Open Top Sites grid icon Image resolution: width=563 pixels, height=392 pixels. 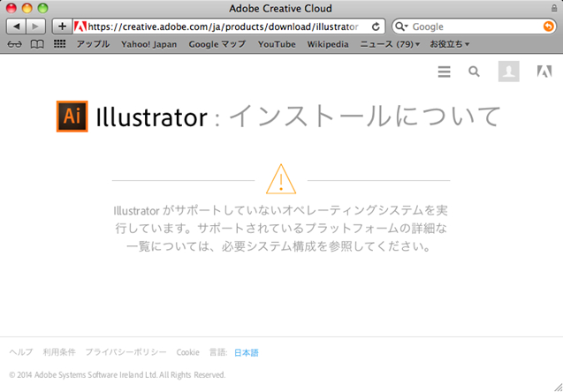(59, 44)
